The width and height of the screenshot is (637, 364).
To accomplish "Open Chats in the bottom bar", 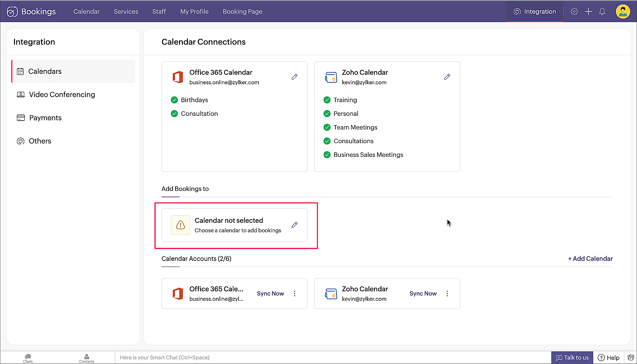I will coord(28,358).
